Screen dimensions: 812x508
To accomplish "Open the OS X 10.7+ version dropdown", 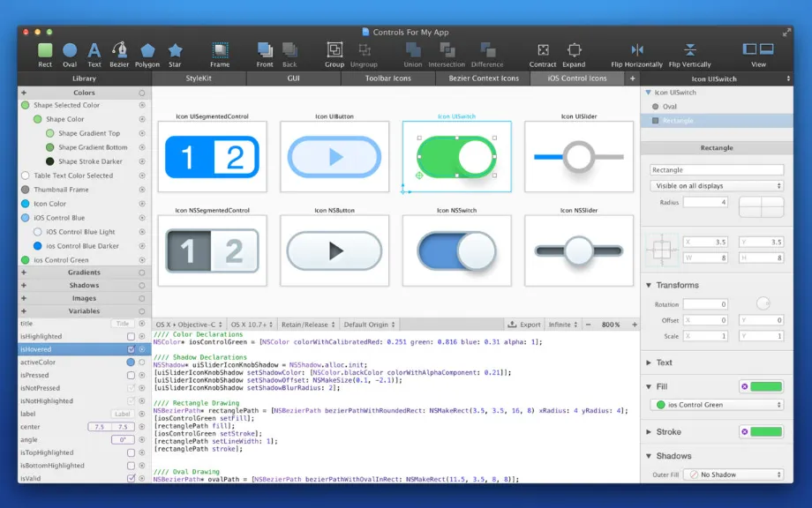I will (252, 325).
